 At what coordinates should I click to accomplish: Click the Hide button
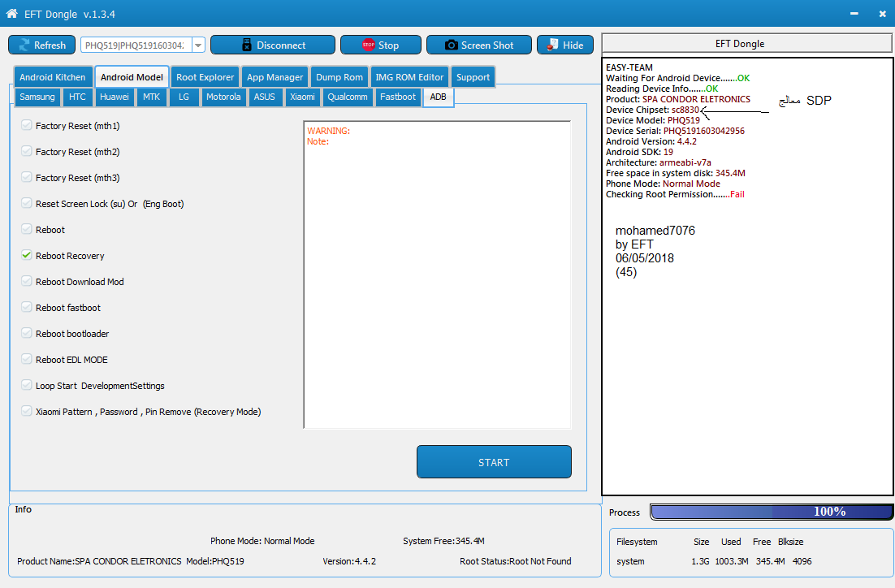[565, 45]
